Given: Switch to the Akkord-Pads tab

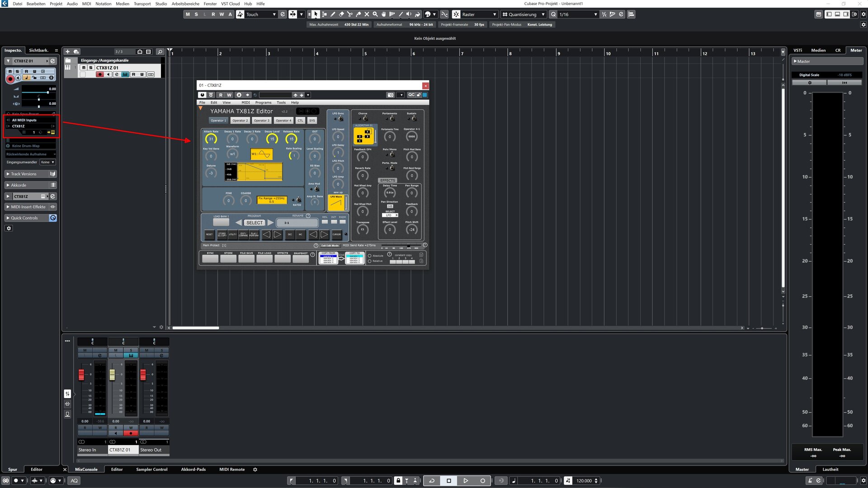Looking at the screenshot, I should (193, 469).
